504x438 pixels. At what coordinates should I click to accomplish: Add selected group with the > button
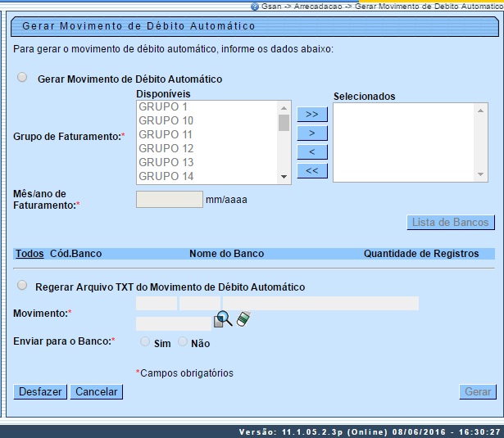click(x=311, y=133)
